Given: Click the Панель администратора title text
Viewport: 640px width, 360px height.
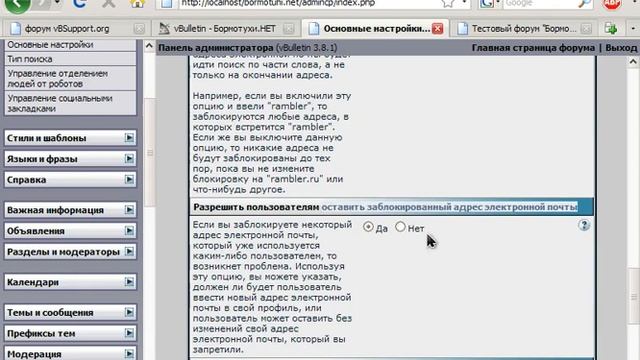Looking at the screenshot, I should coord(216,48).
